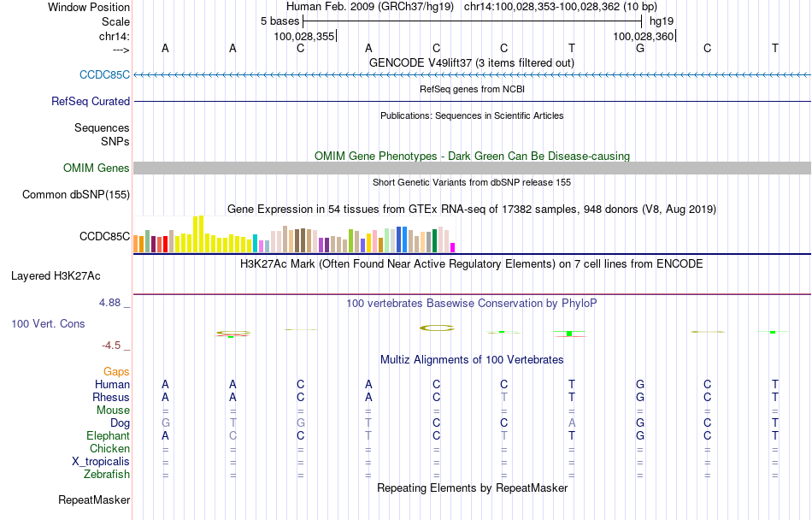
Task: Click the orange Gaps label
Action: [x=116, y=371]
